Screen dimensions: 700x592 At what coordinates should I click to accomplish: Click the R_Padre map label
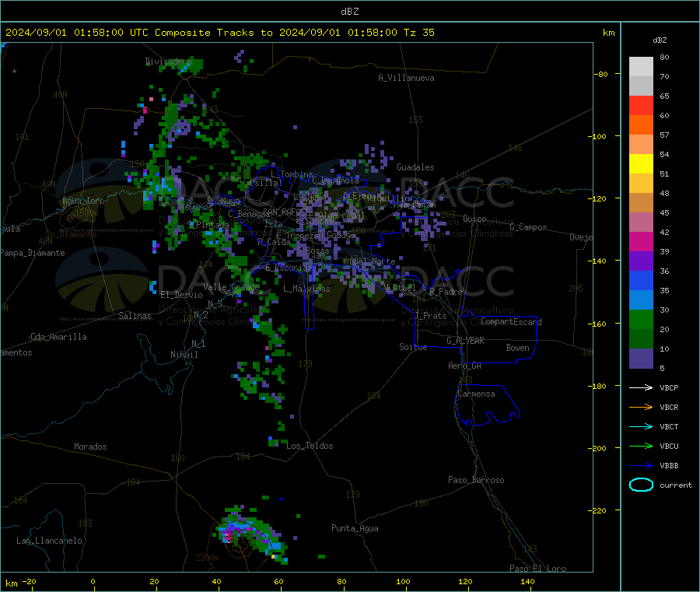[x=446, y=292]
